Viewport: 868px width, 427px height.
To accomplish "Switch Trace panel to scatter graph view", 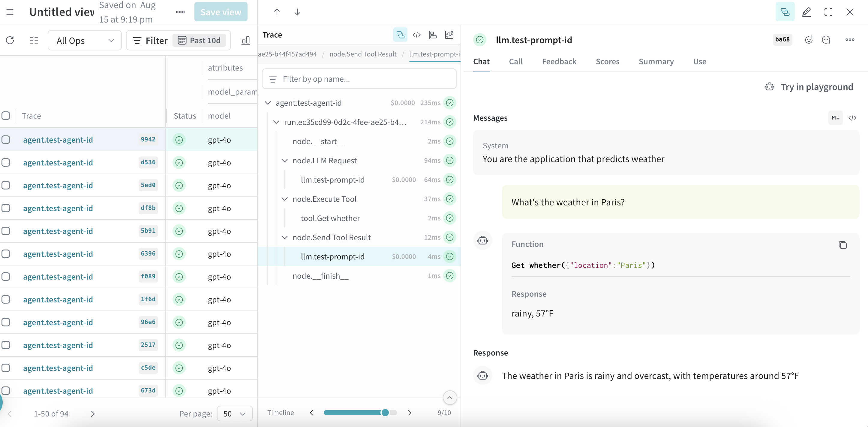I will (x=449, y=35).
